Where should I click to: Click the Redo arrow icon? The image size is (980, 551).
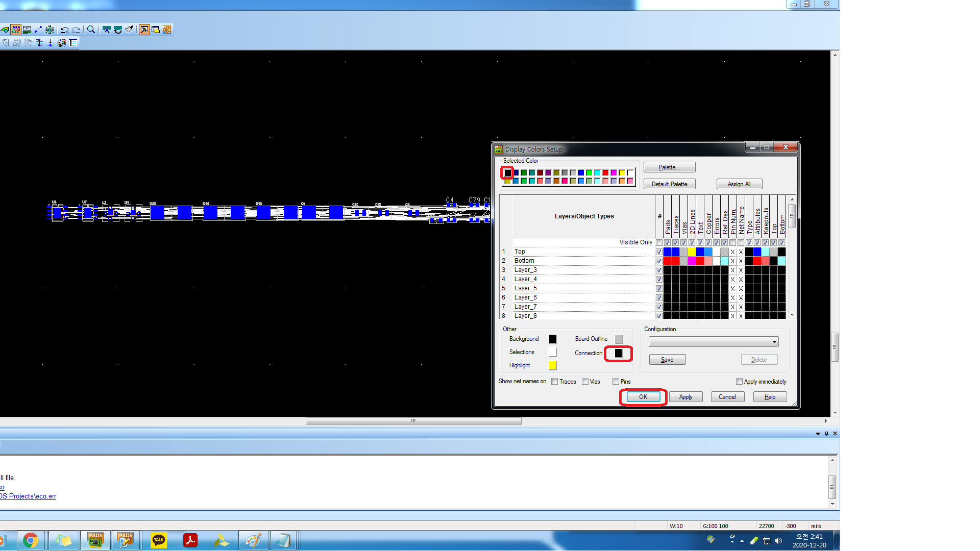click(x=76, y=30)
